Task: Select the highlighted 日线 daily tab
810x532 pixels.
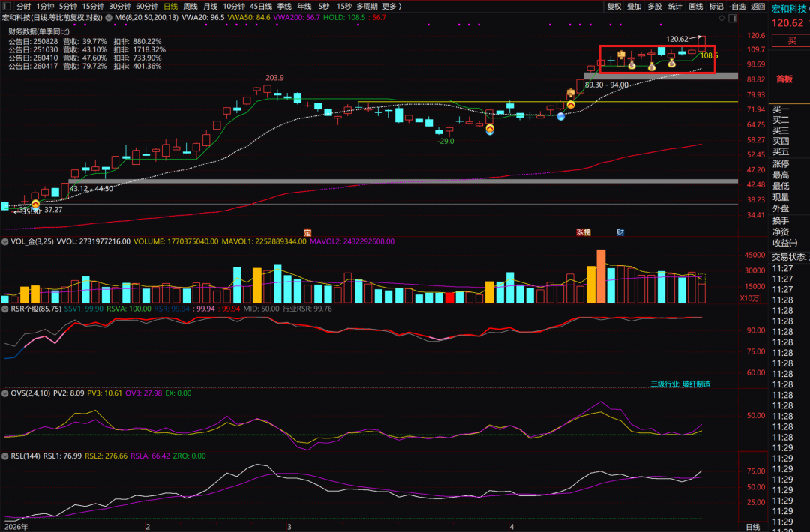Action: (170, 6)
